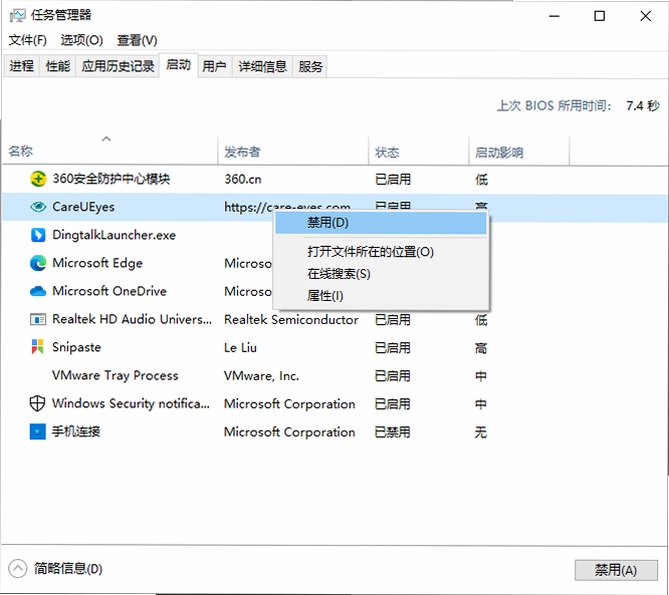This screenshot has width=669, height=595.
Task: Select the CareUEyes row name
Action: [83, 207]
